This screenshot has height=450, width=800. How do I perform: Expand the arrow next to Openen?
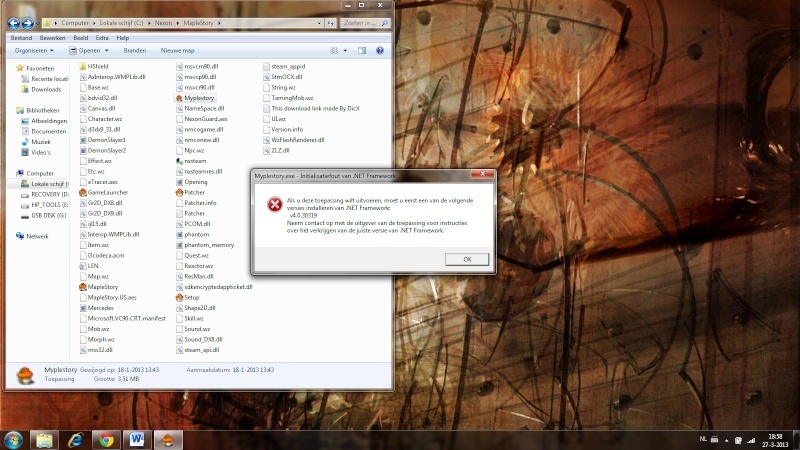coord(107,51)
